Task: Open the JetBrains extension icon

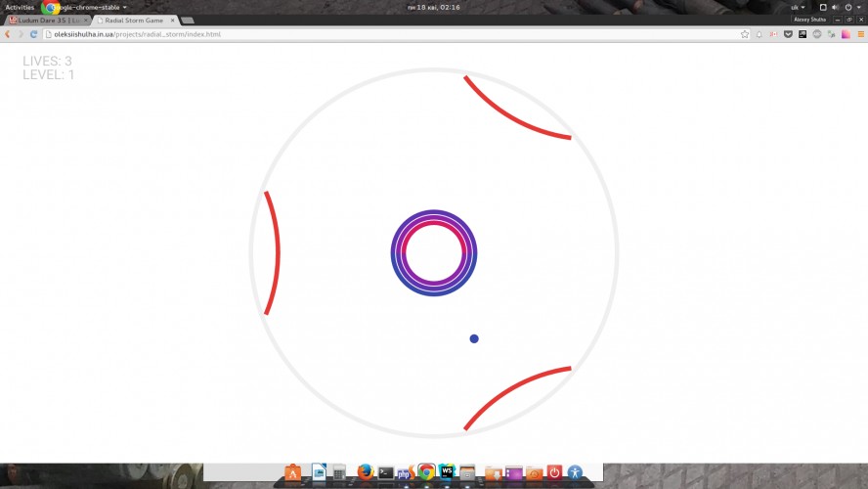Action: (x=803, y=34)
